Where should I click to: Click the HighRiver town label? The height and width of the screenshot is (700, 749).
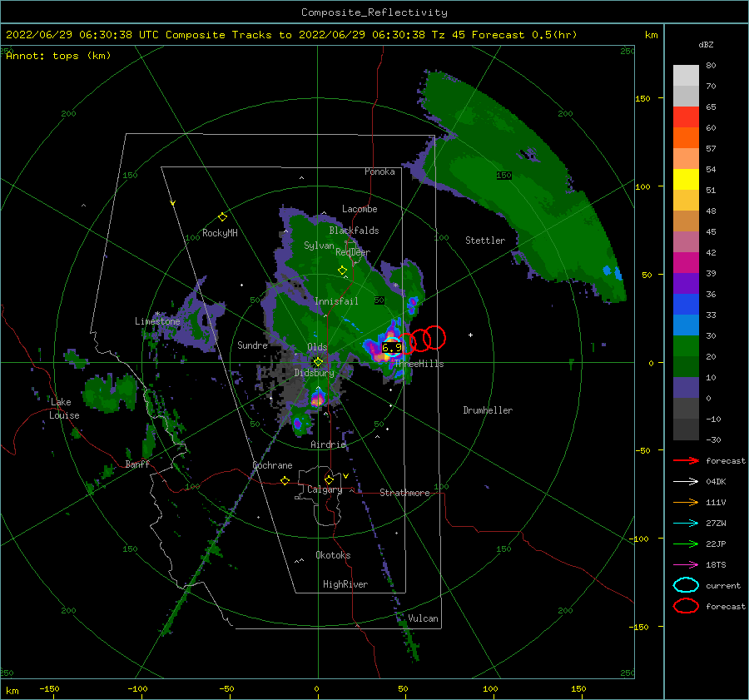point(345,584)
